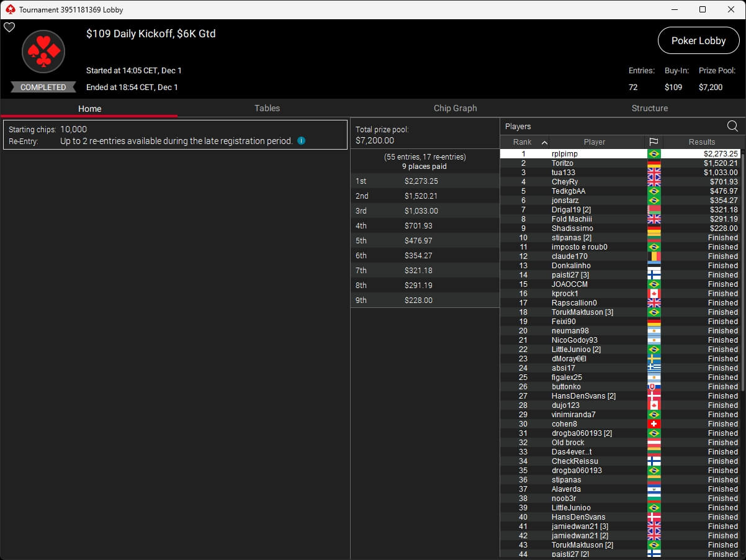Click the players list vertical scrollbar

tap(742, 310)
